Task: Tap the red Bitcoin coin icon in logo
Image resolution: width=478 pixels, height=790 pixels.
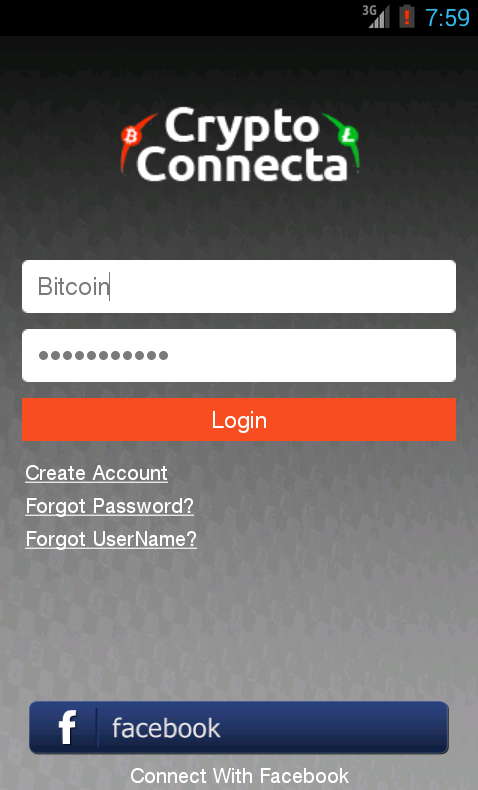Action: pos(131,136)
